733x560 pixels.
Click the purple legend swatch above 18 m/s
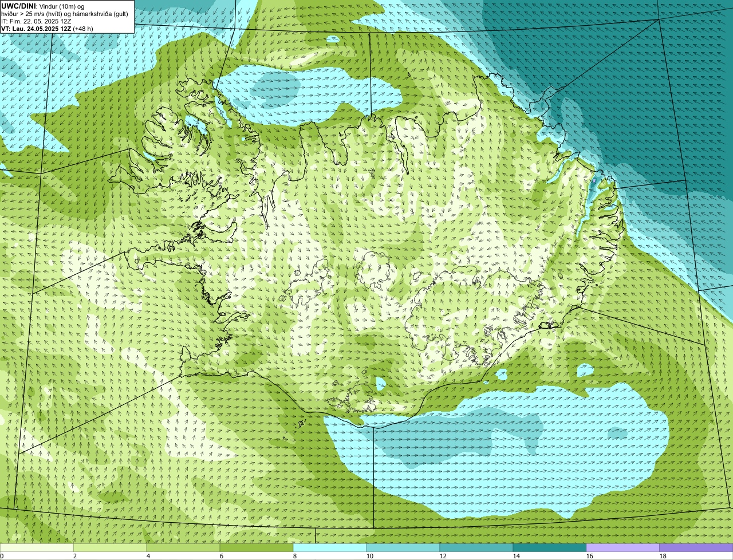(696, 547)
